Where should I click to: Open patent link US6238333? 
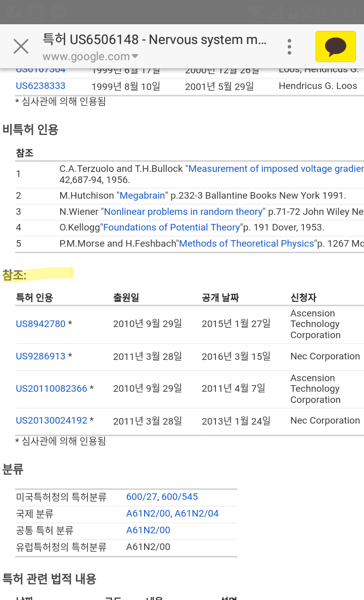tap(40, 86)
